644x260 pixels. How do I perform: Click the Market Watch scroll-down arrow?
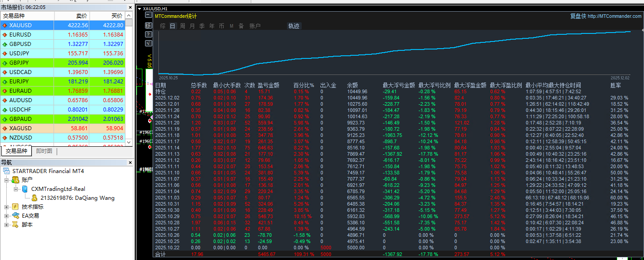point(129,142)
